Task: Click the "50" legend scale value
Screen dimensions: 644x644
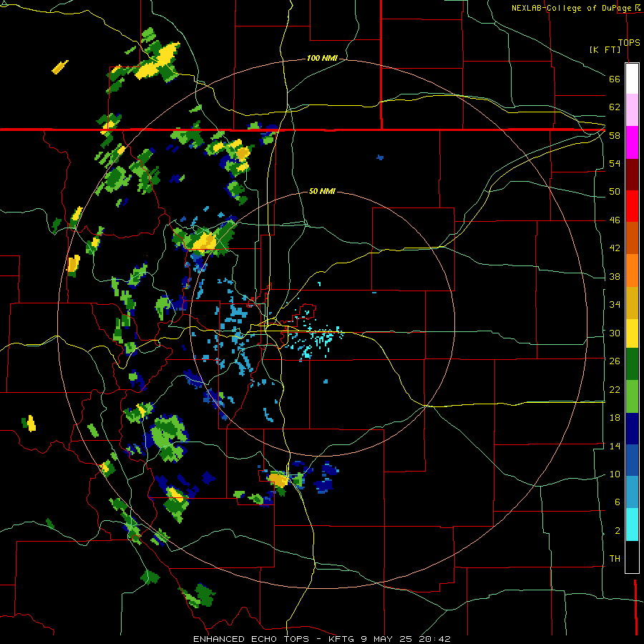Action: coord(615,191)
